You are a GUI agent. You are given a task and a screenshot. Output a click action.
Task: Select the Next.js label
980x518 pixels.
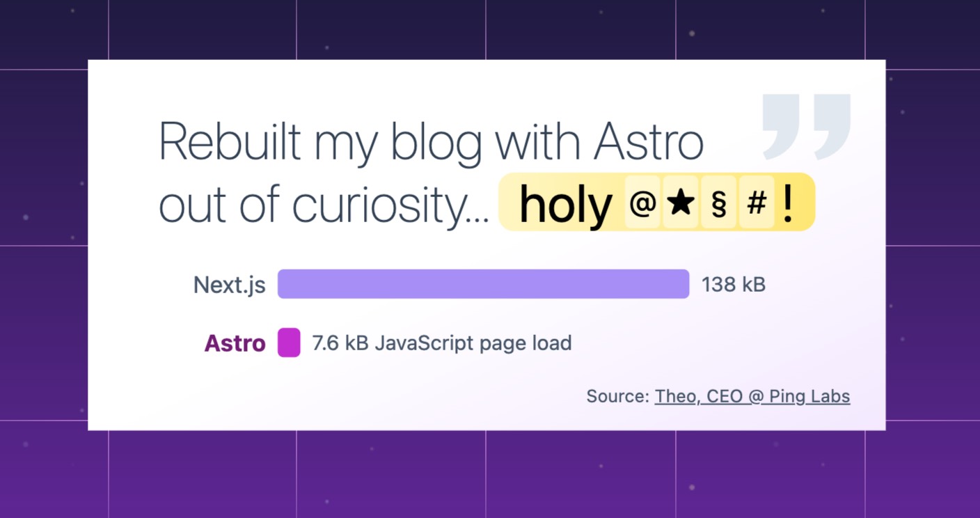230,285
